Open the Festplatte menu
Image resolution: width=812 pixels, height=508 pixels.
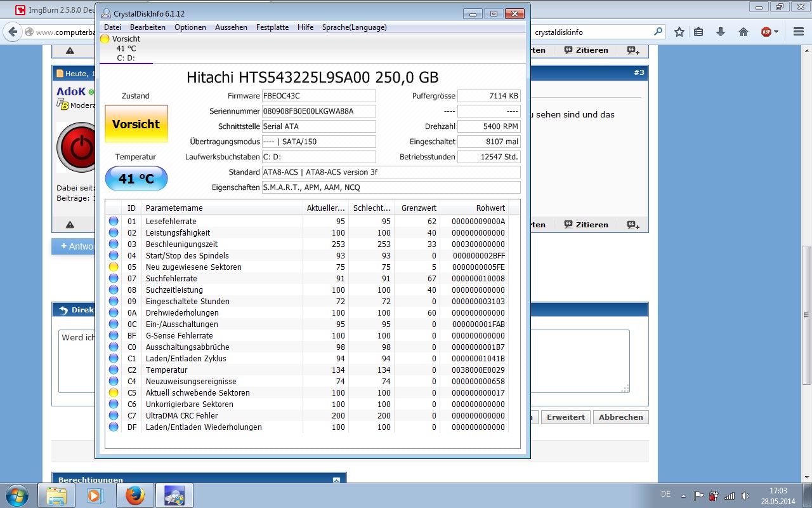point(272,27)
